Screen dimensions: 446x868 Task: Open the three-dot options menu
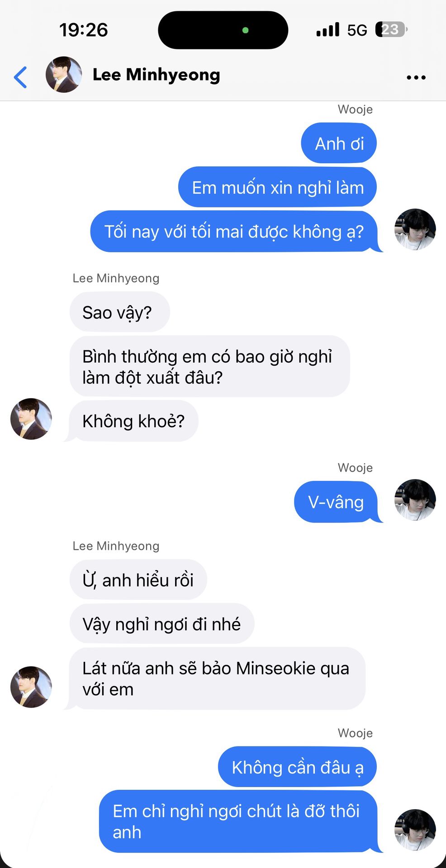pos(416,77)
